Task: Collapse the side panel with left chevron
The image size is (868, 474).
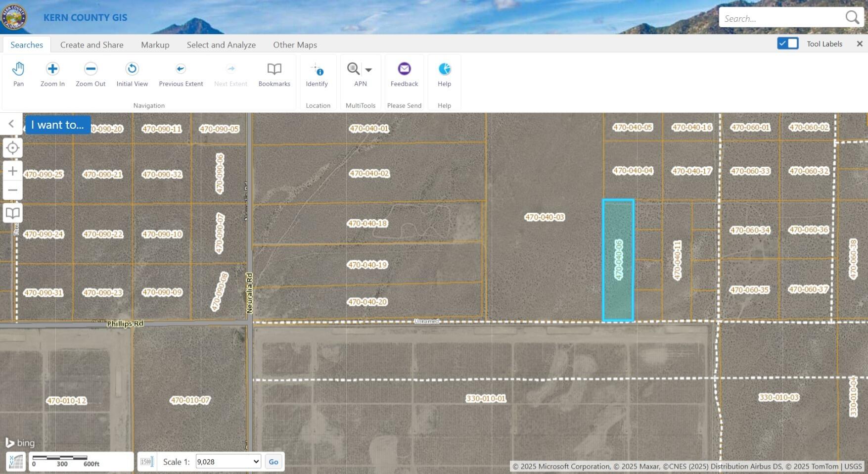Action: click(11, 124)
